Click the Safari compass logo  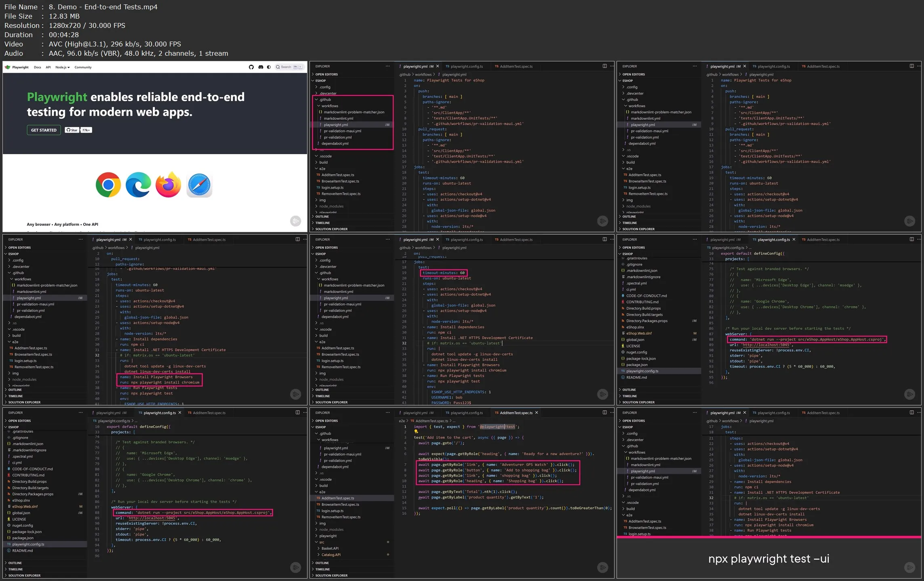[199, 185]
